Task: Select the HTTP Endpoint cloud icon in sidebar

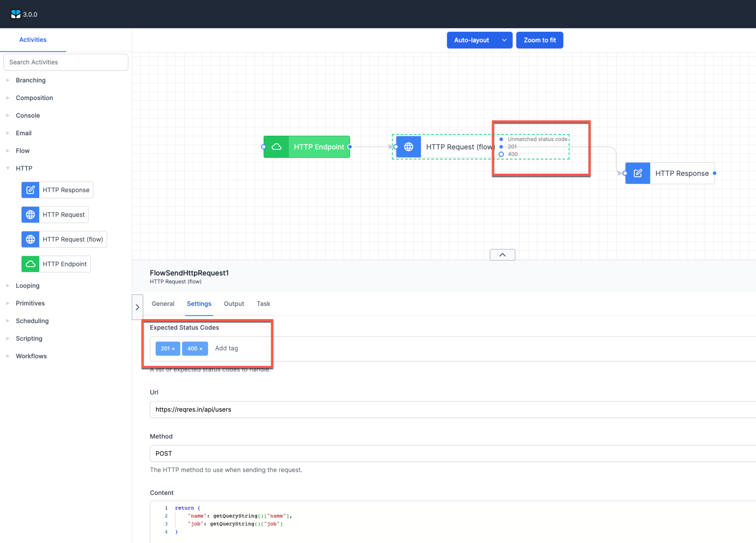Action: tap(30, 264)
